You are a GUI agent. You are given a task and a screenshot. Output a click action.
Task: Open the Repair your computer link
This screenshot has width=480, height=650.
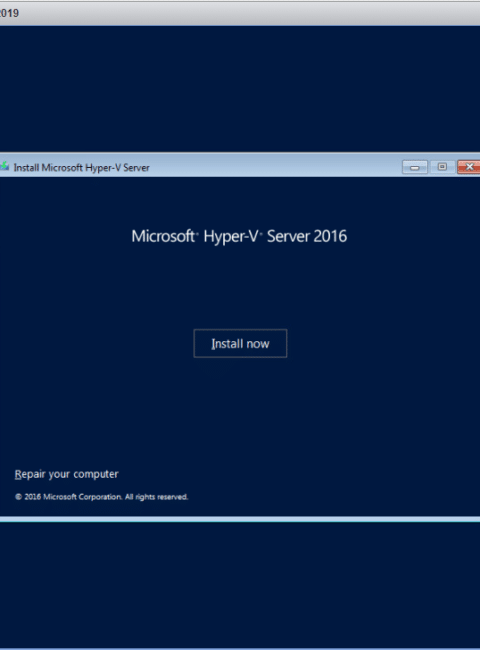tap(66, 474)
